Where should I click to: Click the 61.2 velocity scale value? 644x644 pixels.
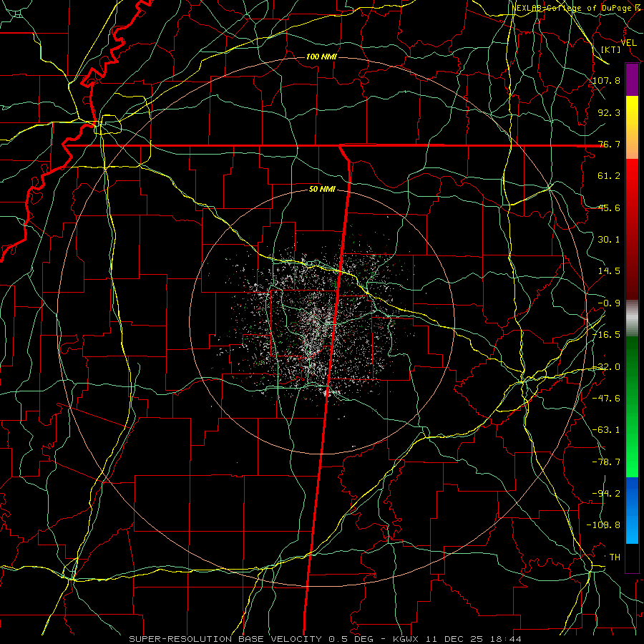[x=609, y=176]
